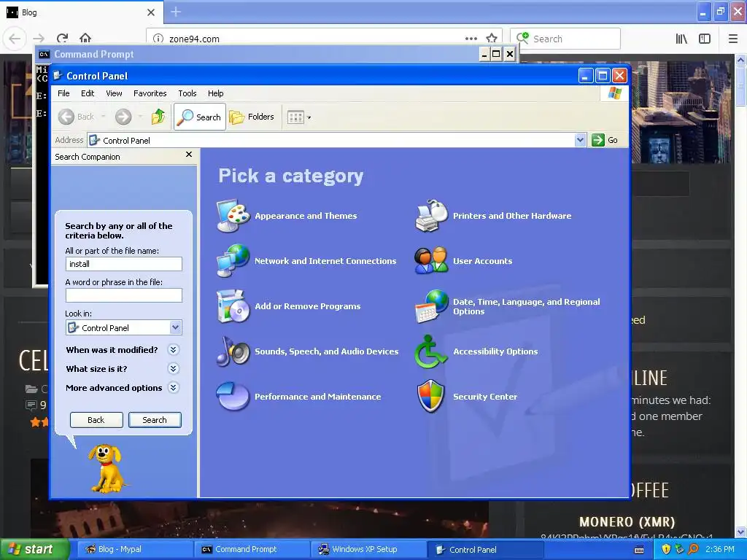The image size is (747, 560).
Task: Switch to Command Prompt taskbar item
Action: click(250, 550)
